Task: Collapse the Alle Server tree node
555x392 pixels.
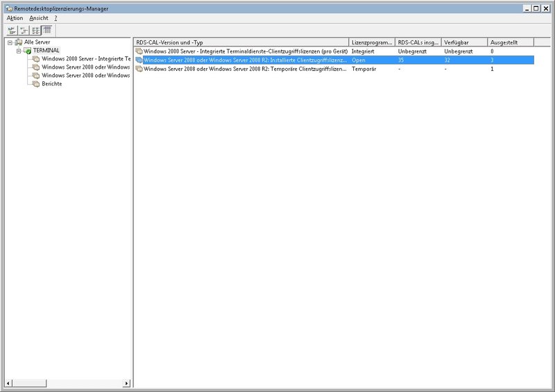Action: click(x=10, y=42)
